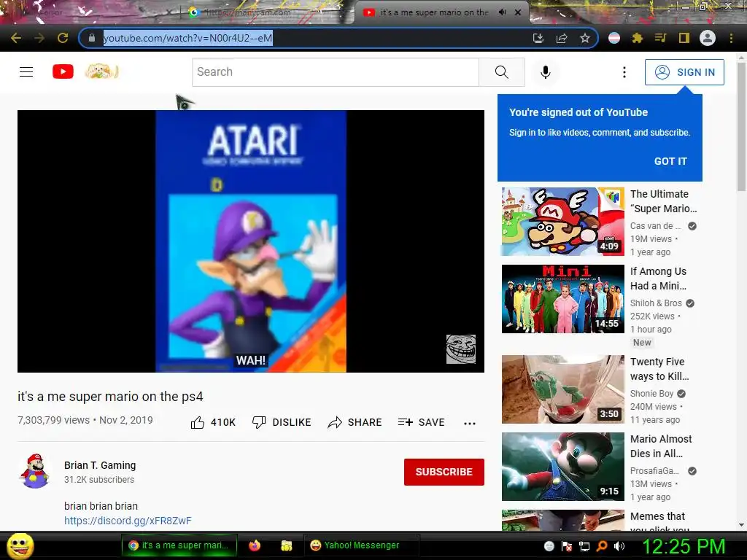The width and height of the screenshot is (747, 560).
Task: Open 'The Ultimate Super Mario' video thumbnail
Action: pos(562,222)
